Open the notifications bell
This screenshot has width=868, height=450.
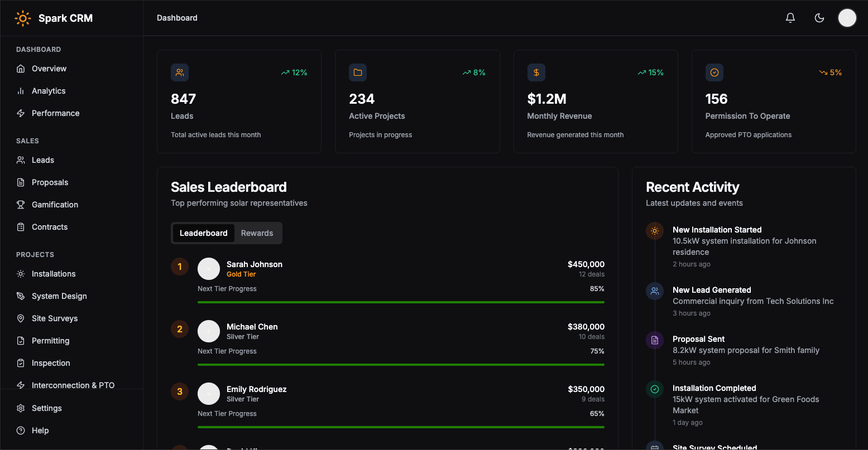pyautogui.click(x=790, y=18)
